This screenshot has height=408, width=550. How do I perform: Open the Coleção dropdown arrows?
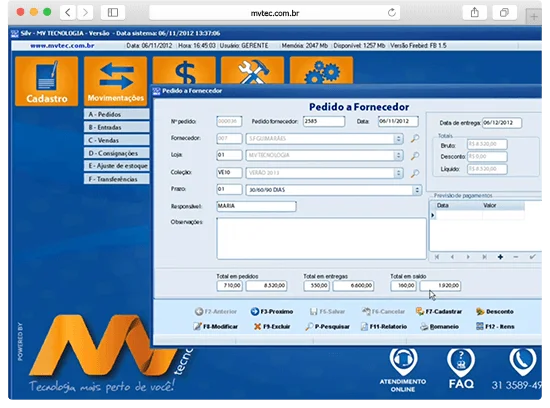pyautogui.click(x=398, y=173)
